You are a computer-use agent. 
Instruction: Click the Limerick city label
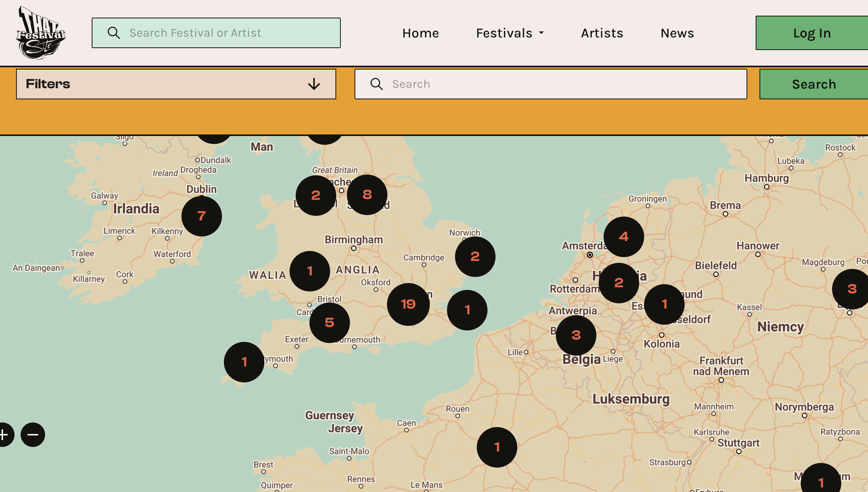coord(120,231)
